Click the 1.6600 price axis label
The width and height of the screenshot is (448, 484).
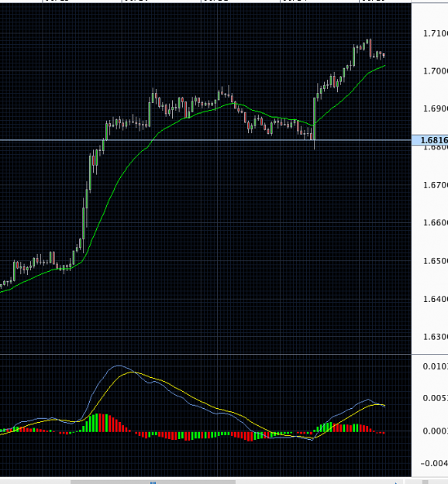click(436, 222)
